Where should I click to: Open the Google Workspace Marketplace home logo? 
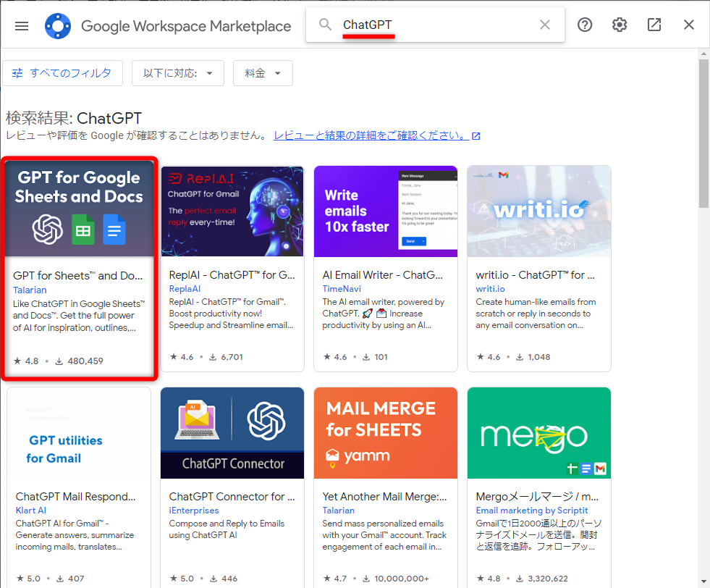(x=58, y=25)
